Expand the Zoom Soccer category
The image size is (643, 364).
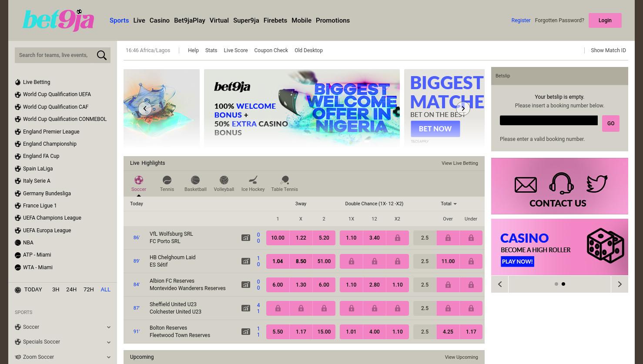click(63, 357)
